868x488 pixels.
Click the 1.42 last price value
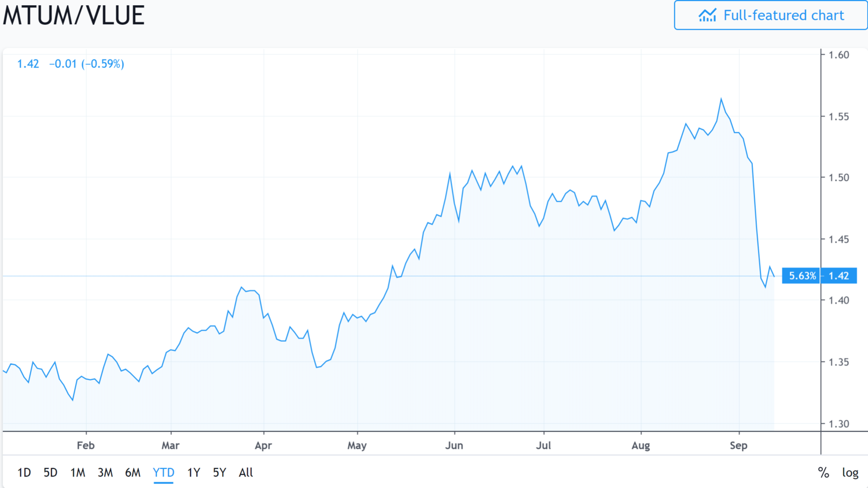(28, 64)
